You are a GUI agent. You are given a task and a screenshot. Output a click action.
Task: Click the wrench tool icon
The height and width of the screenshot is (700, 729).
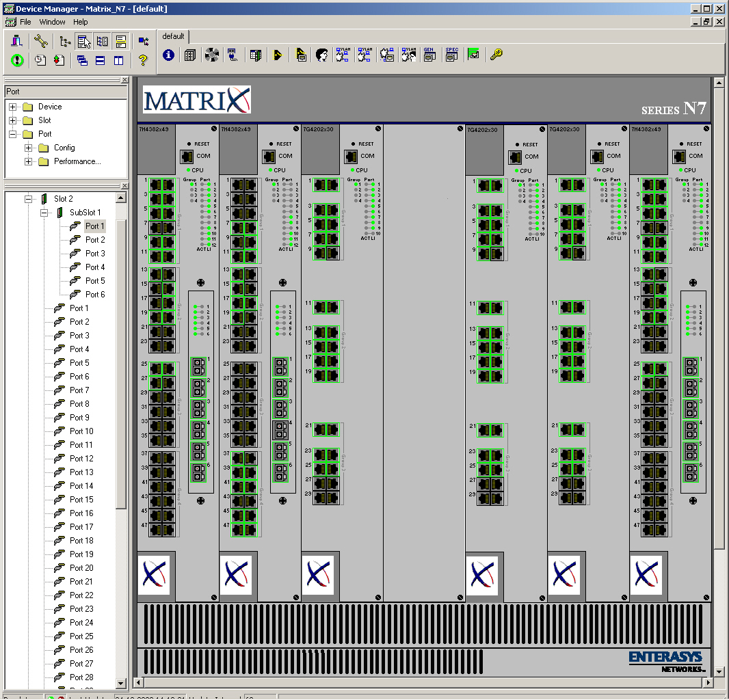click(x=40, y=41)
